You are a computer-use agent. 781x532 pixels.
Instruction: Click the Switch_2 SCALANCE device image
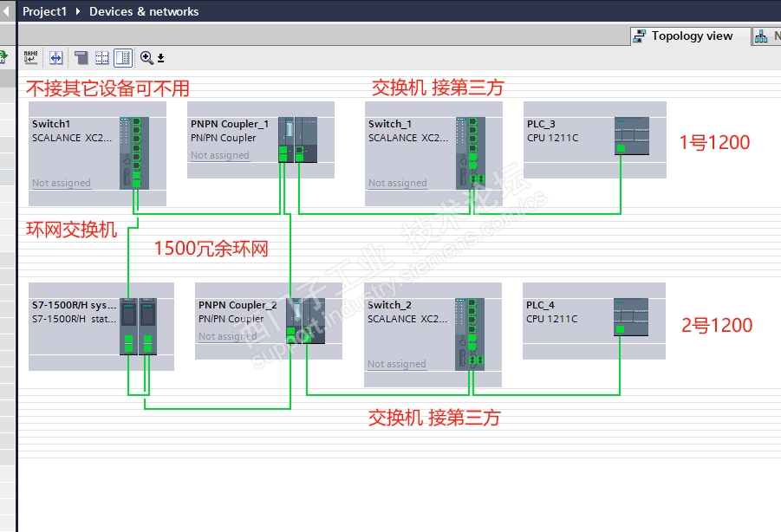point(470,334)
